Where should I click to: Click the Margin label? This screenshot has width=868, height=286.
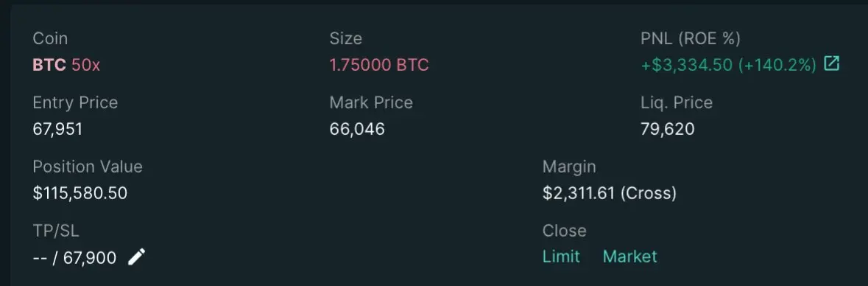coord(569,167)
